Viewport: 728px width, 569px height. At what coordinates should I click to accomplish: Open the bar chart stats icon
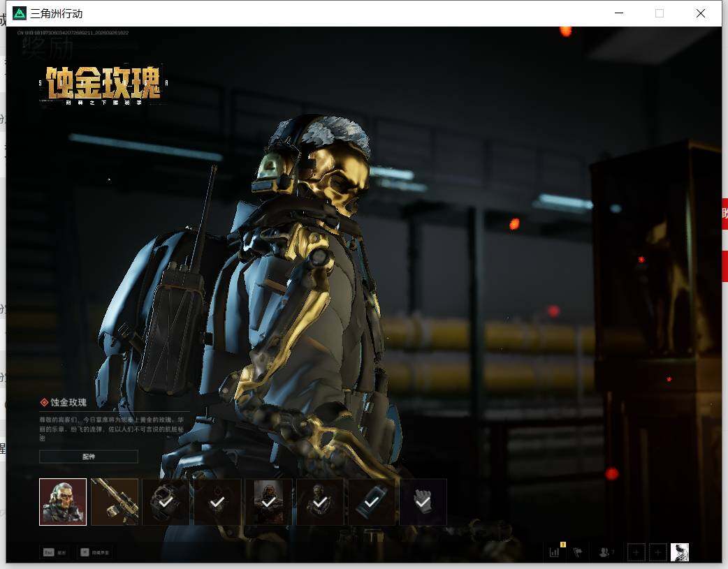(x=554, y=552)
